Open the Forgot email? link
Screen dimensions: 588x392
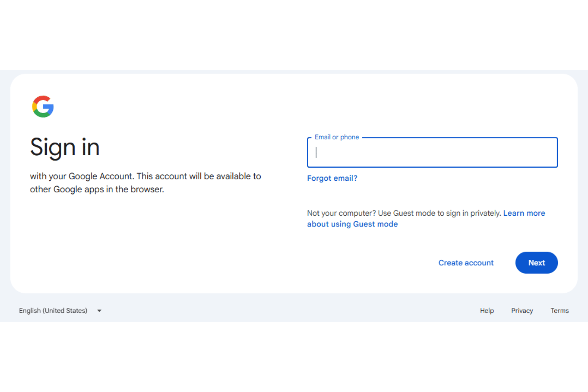(x=332, y=178)
